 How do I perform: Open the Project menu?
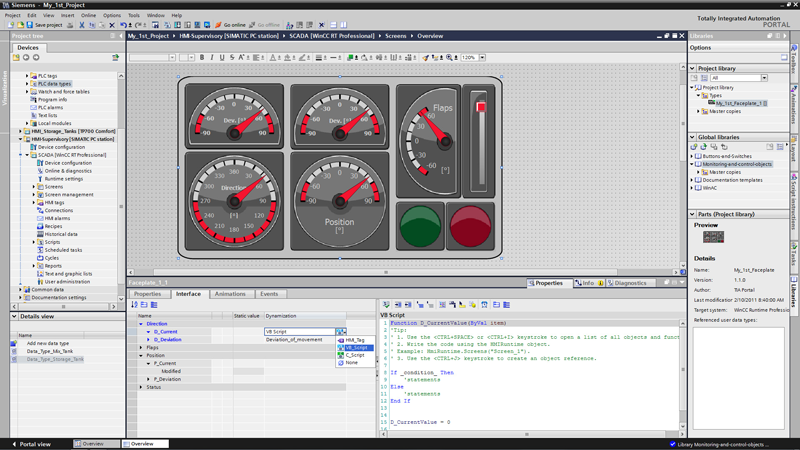coord(12,15)
